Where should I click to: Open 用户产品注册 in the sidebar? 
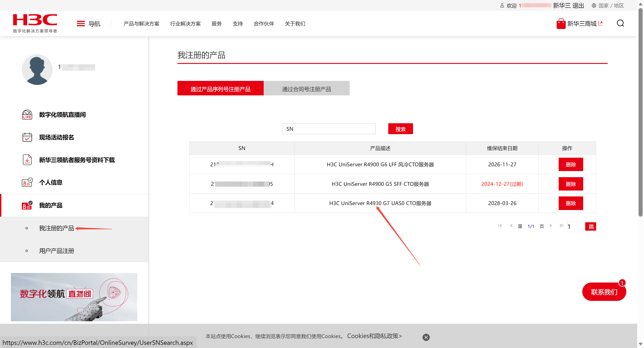[x=57, y=251]
